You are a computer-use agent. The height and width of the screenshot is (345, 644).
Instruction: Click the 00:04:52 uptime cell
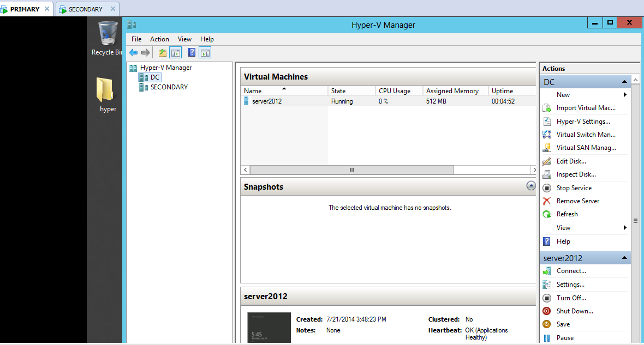coord(503,101)
